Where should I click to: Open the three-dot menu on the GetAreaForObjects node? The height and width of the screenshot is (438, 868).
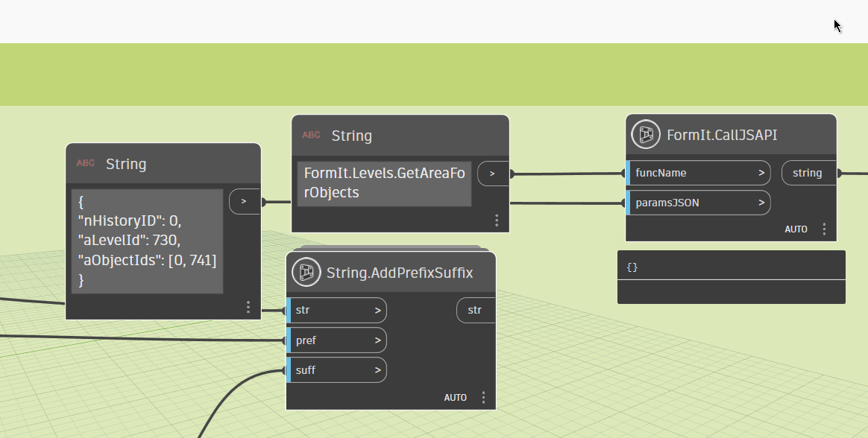(497, 220)
